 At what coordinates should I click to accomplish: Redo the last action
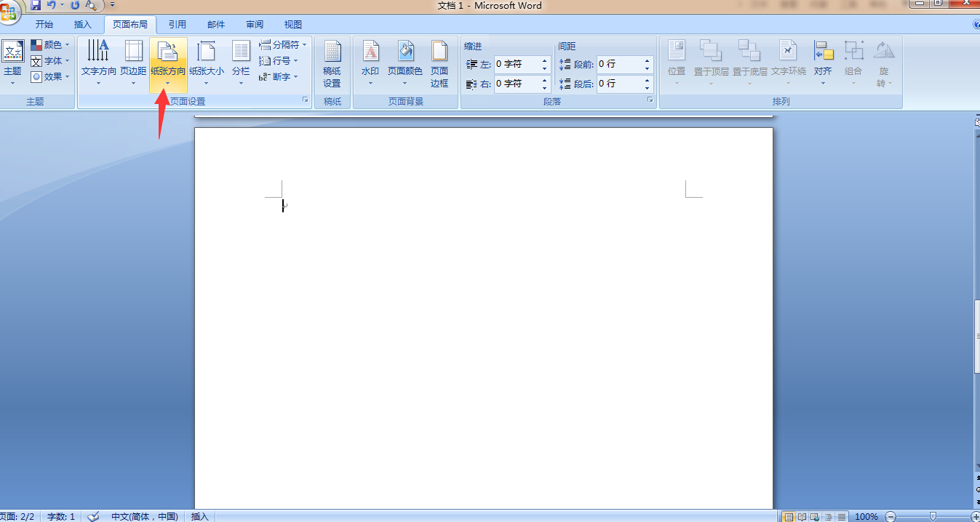pos(75,5)
